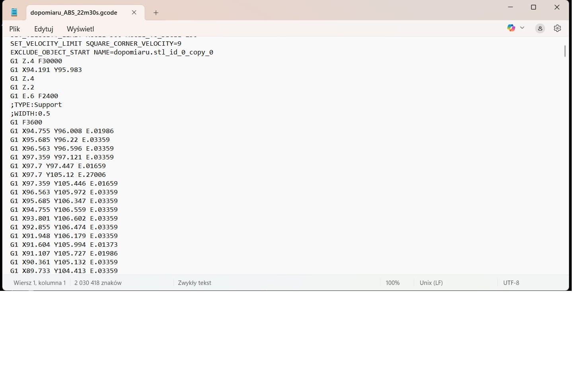Image resolution: width=588 pixels, height=391 pixels.
Task: Click the Zwykły tekst status label
Action: (195, 283)
